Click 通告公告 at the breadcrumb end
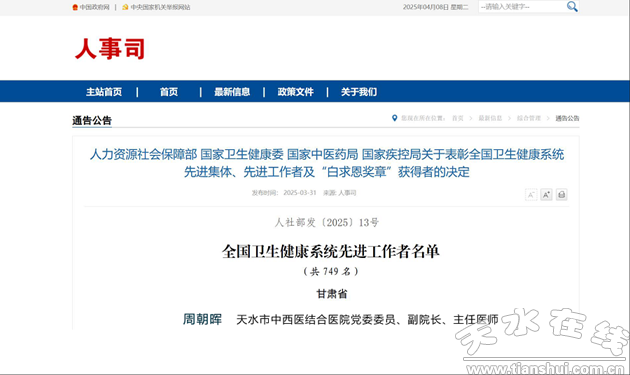The width and height of the screenshot is (630, 375). (x=567, y=118)
